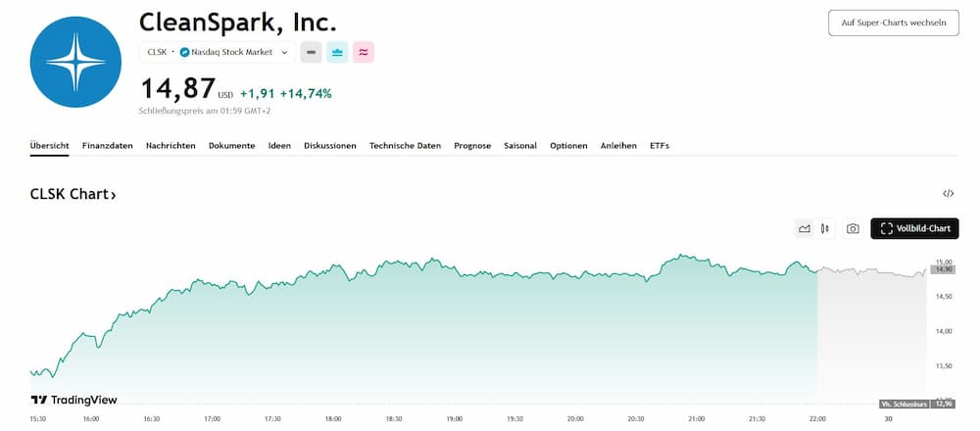The image size is (980, 431).
Task: Take a chart snapshot with camera icon
Action: 853,228
